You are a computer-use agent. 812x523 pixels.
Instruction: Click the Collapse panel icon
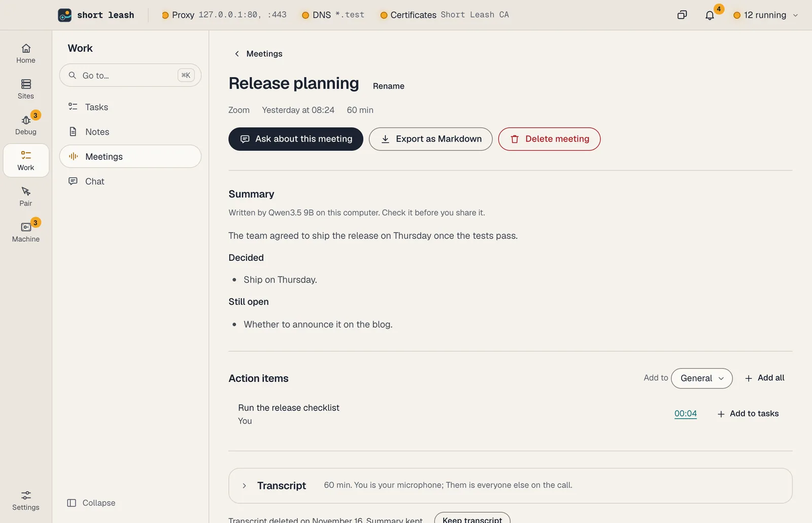pos(72,503)
